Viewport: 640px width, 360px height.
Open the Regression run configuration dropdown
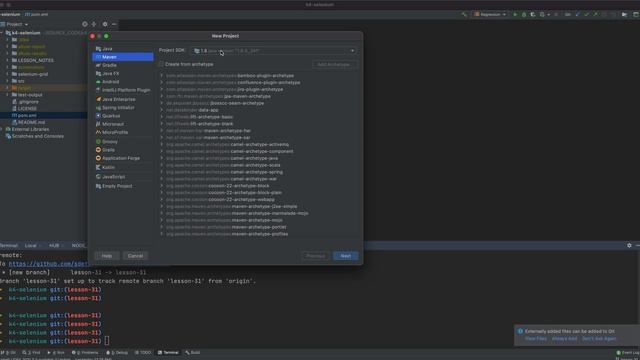pyautogui.click(x=490, y=14)
